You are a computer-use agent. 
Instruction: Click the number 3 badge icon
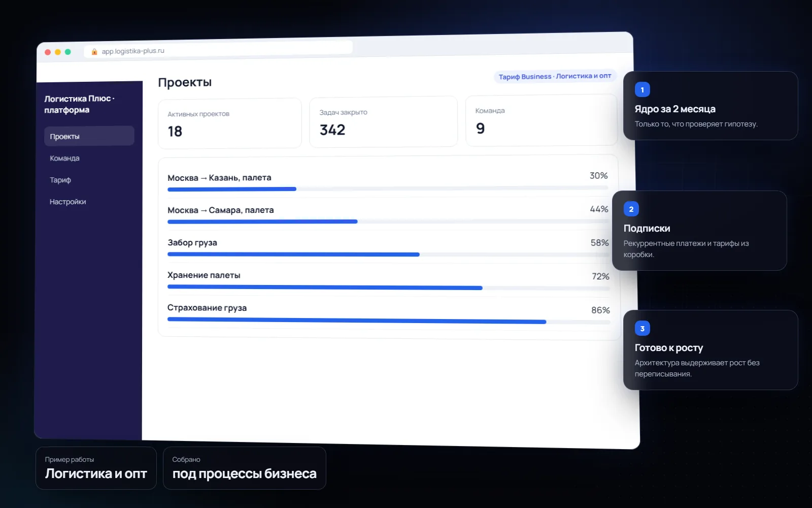pos(642,329)
